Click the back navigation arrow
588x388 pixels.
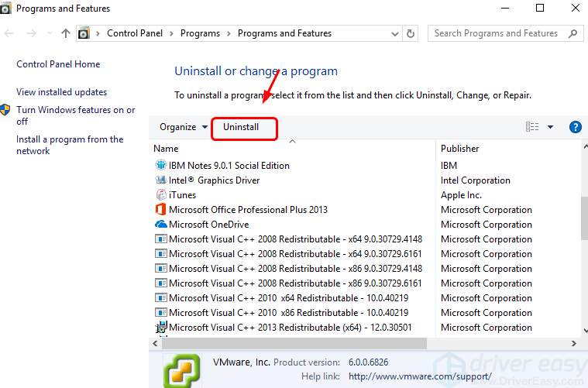click(x=9, y=33)
